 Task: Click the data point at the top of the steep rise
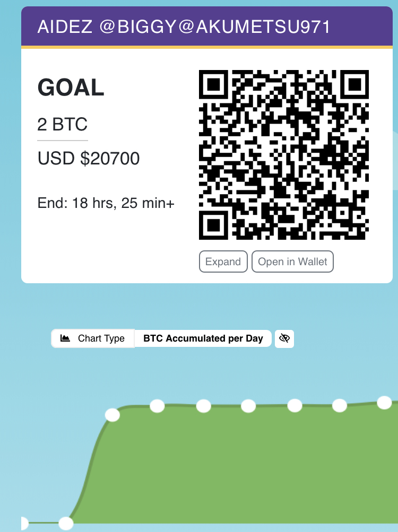tap(113, 415)
